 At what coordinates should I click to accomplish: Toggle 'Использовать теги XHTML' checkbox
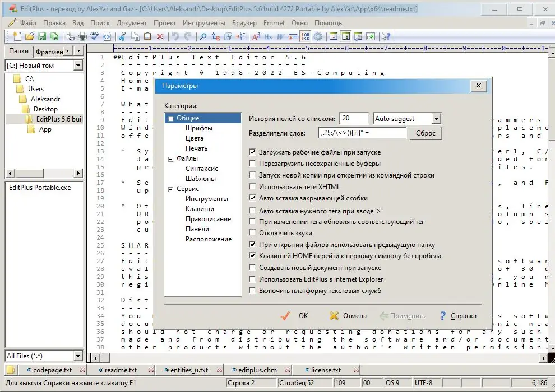point(252,186)
